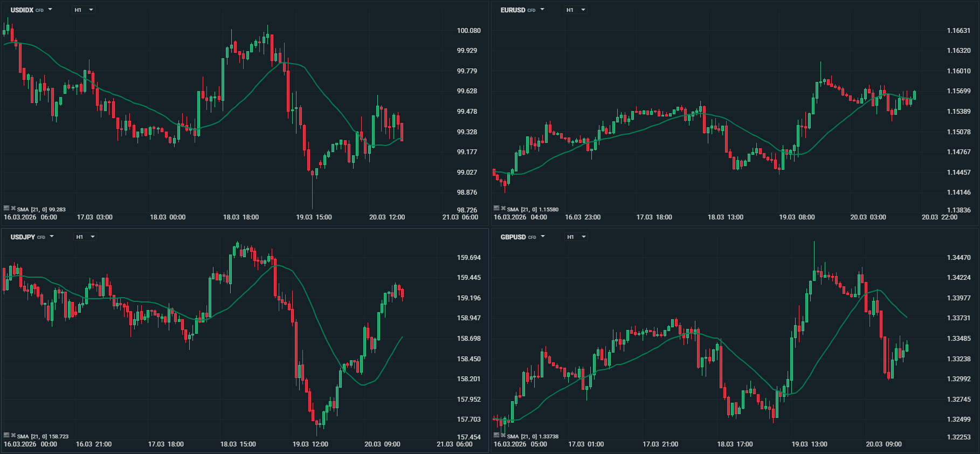Remove SMA indicator from EURUSD chart
Image resolution: width=980 pixels, height=454 pixels.
coord(503,208)
